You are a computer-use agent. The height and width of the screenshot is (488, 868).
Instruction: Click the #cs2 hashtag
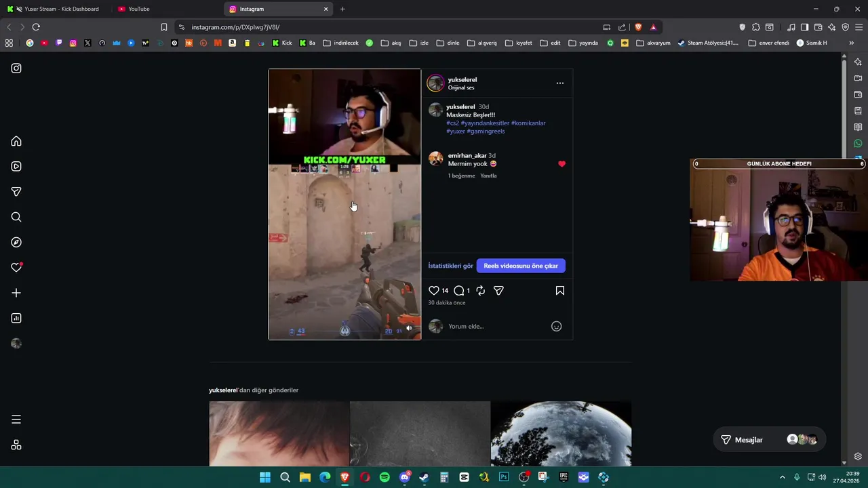coord(452,123)
